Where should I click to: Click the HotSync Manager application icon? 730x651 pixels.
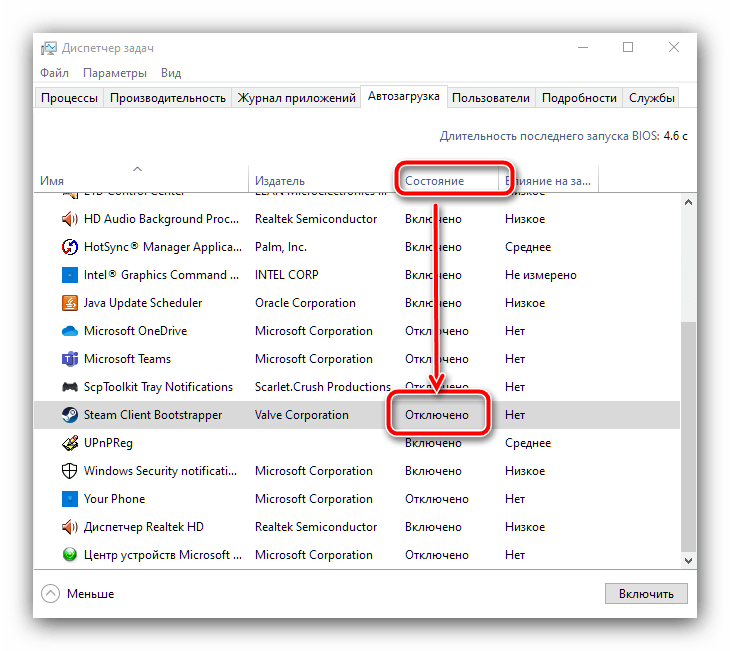click(x=70, y=247)
